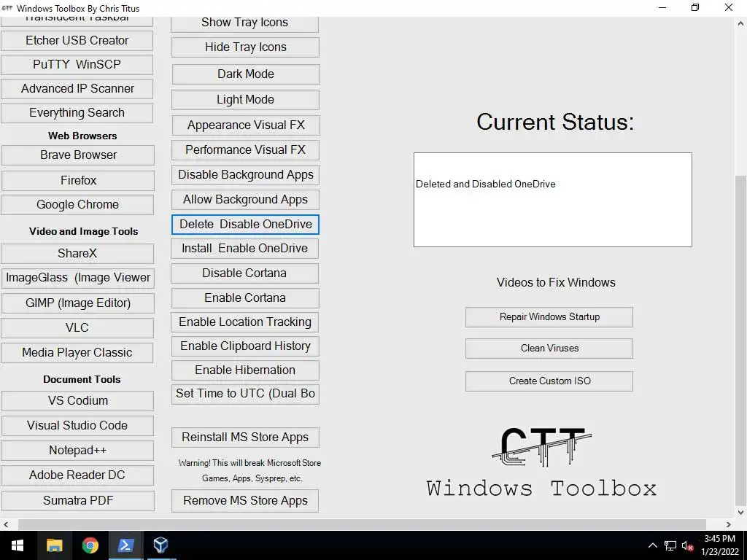Viewport: 747px width, 560px height.
Task: Click Set Time to UTC (Dual Bo
Action: [245, 394]
